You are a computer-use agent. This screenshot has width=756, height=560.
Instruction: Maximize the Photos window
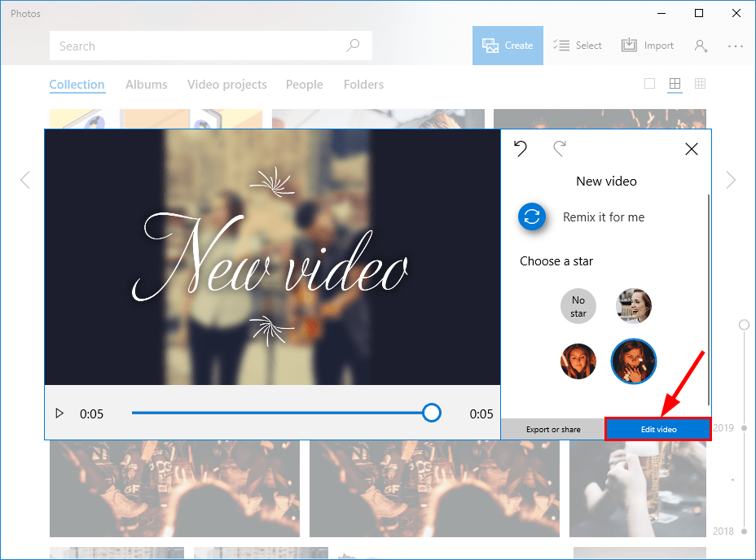699,13
